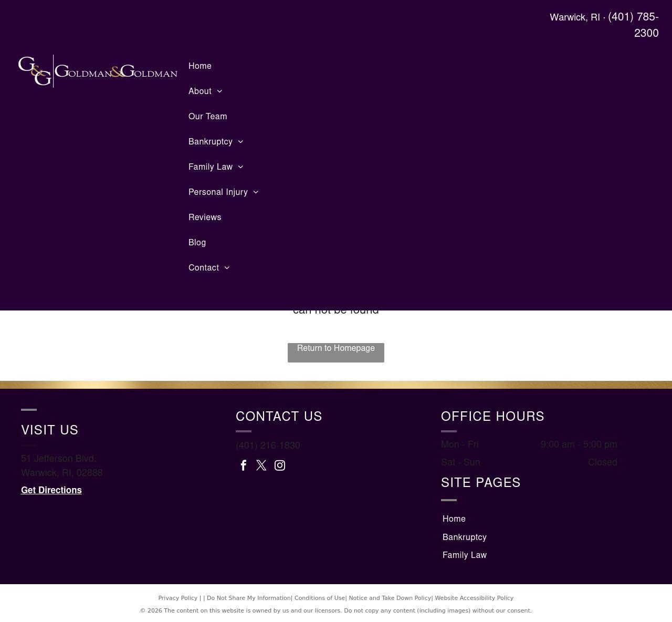Click the Get Directions link
The image size is (672, 622).
51,490
